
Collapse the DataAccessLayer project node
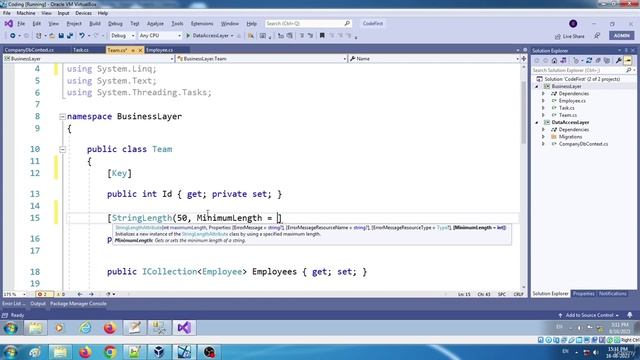[x=537, y=122]
